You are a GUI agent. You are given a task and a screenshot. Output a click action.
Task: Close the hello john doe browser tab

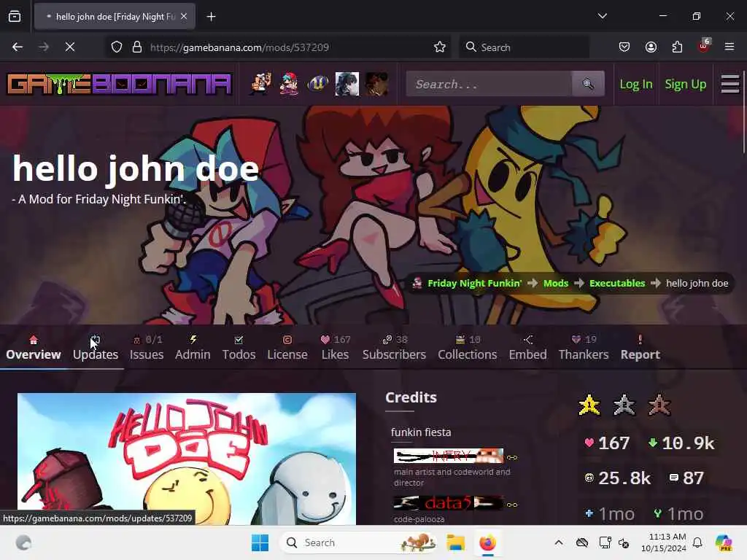click(184, 17)
